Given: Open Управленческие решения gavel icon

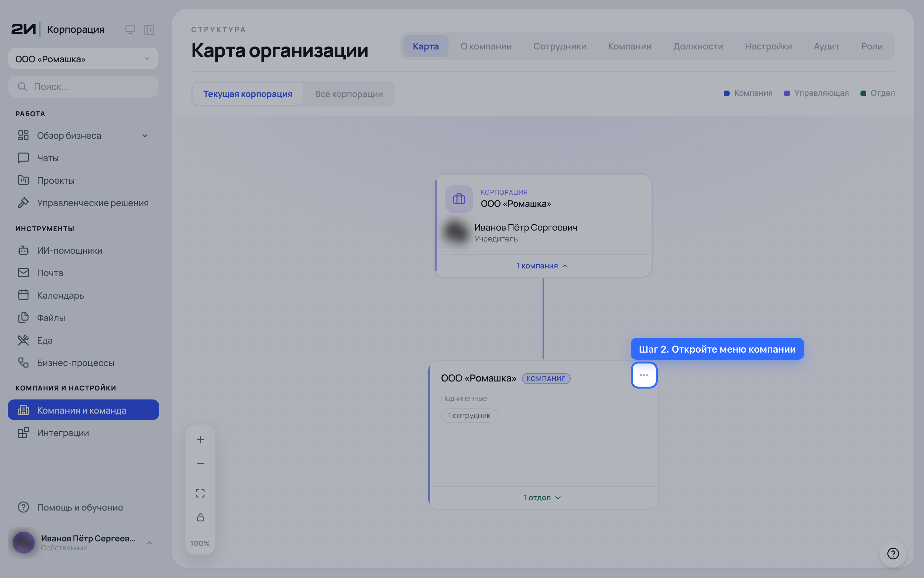Looking at the screenshot, I should click(x=23, y=203).
